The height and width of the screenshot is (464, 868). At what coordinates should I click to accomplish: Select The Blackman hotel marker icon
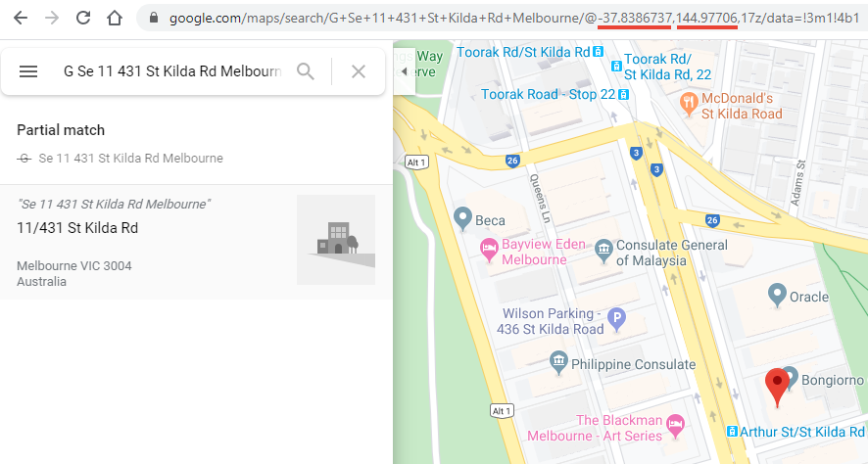pos(675,427)
